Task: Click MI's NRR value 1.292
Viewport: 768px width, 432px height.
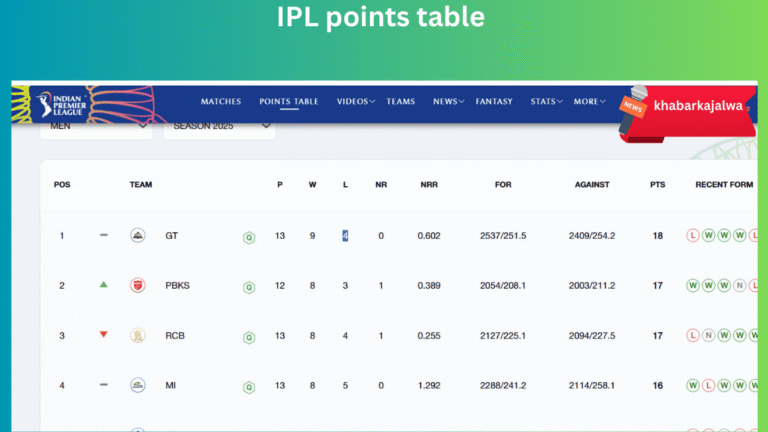Action: pos(429,385)
